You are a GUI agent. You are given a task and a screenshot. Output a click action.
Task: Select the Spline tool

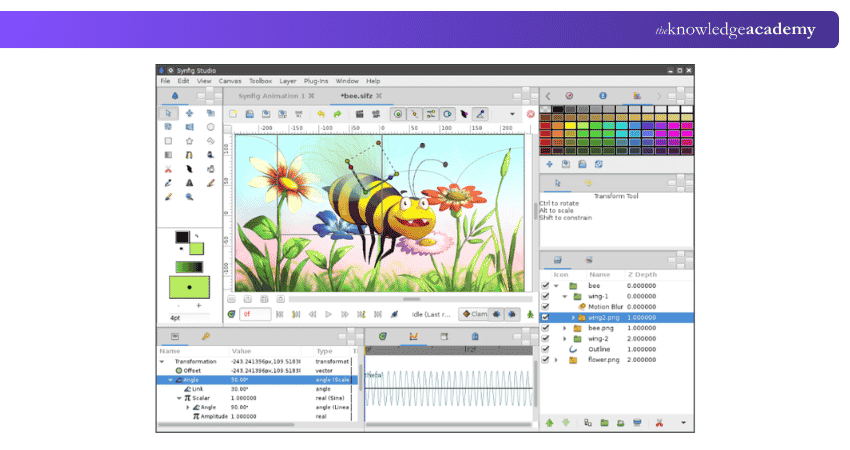189,155
